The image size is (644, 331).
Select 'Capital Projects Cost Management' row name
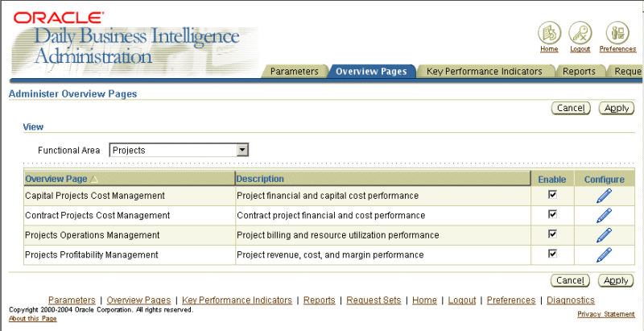coord(95,196)
